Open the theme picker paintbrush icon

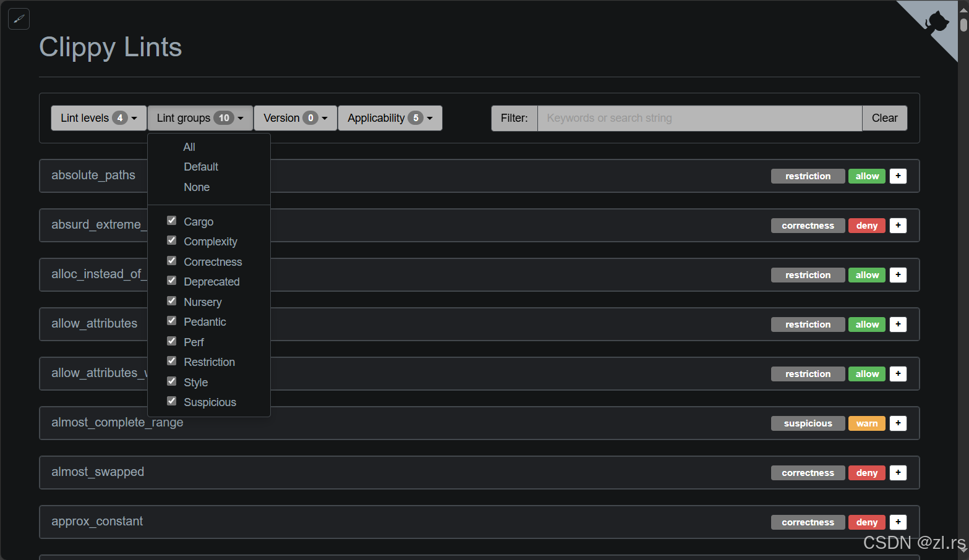pos(19,19)
